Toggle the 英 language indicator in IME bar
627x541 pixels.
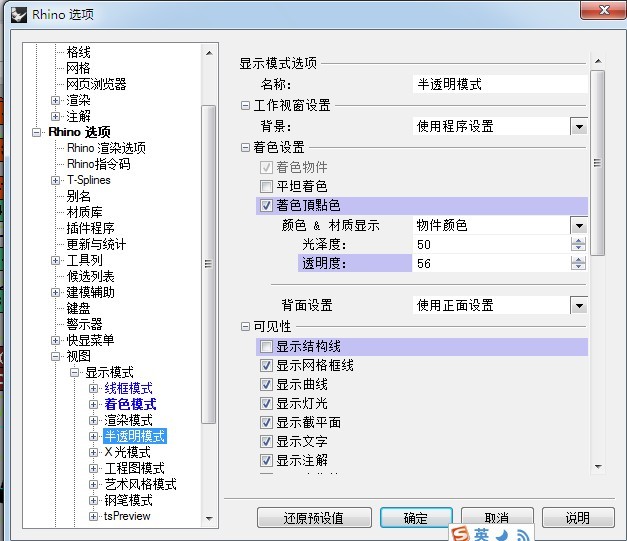(x=482, y=534)
